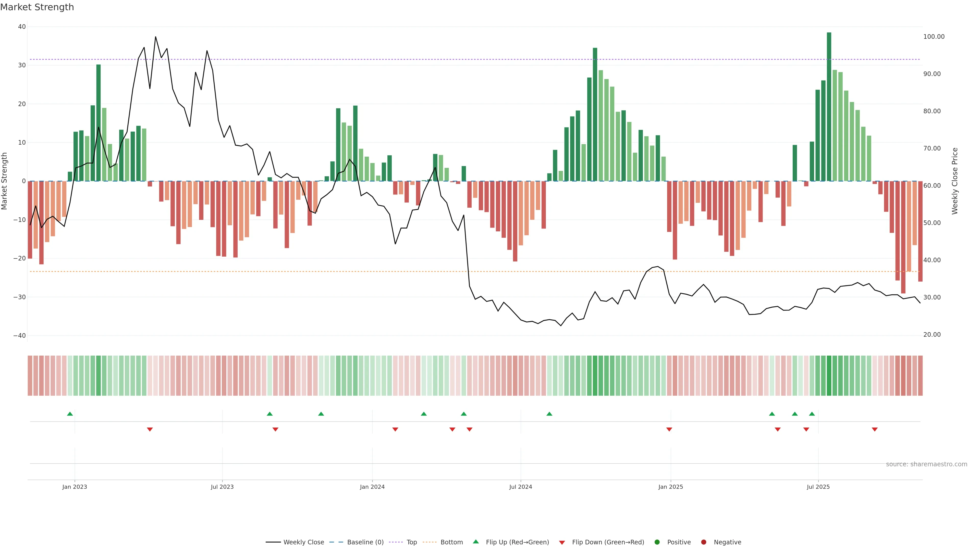Click the Market Strength chart title
Screen dimensions: 980x551
[37, 7]
